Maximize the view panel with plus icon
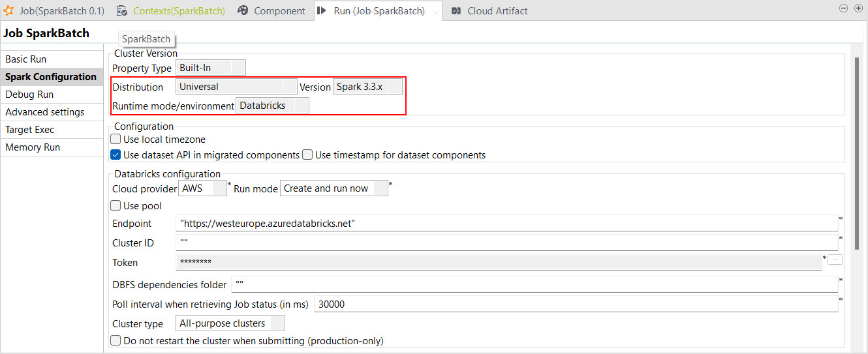Image resolution: width=868 pixels, height=354 pixels. (x=857, y=8)
